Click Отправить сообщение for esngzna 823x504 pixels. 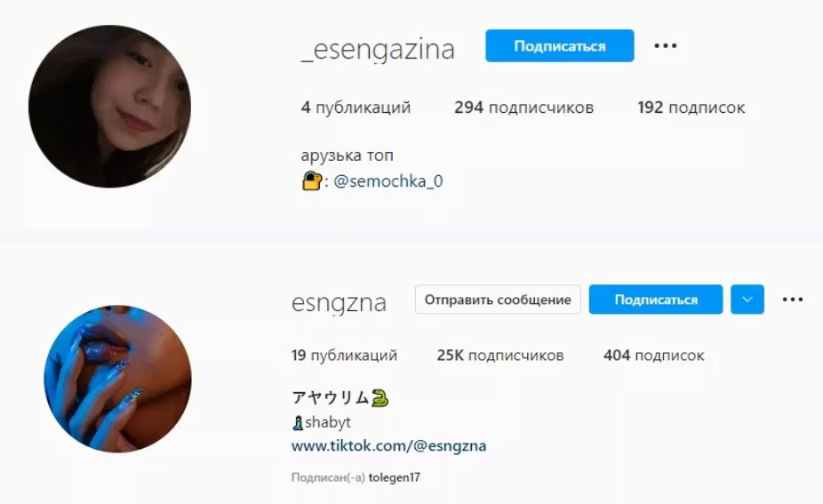(x=498, y=300)
